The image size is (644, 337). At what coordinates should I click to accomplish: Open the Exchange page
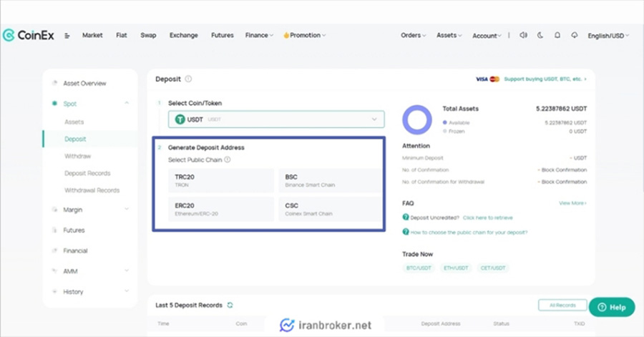click(184, 35)
